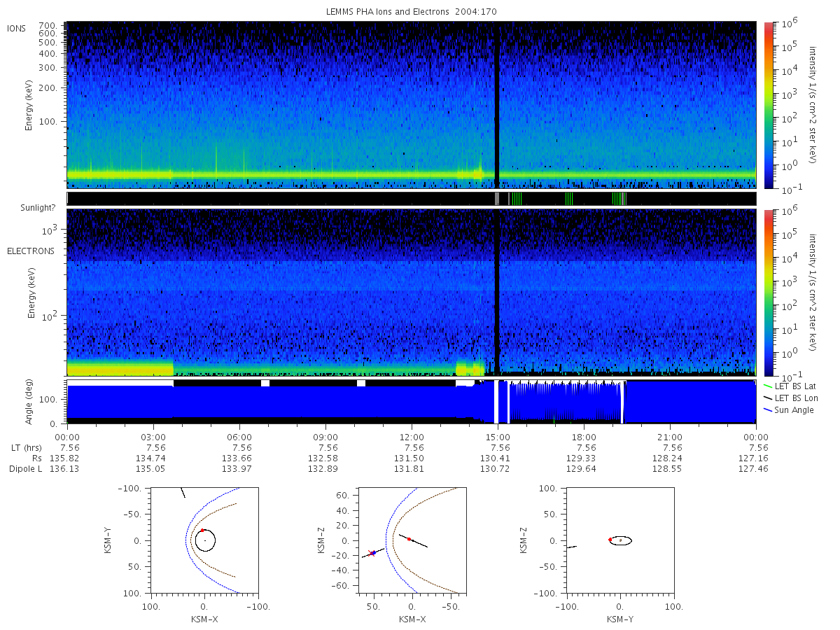Viewport: 840px width, 630px height.
Task: Click the 18:00 time axis label
Action: coord(584,437)
